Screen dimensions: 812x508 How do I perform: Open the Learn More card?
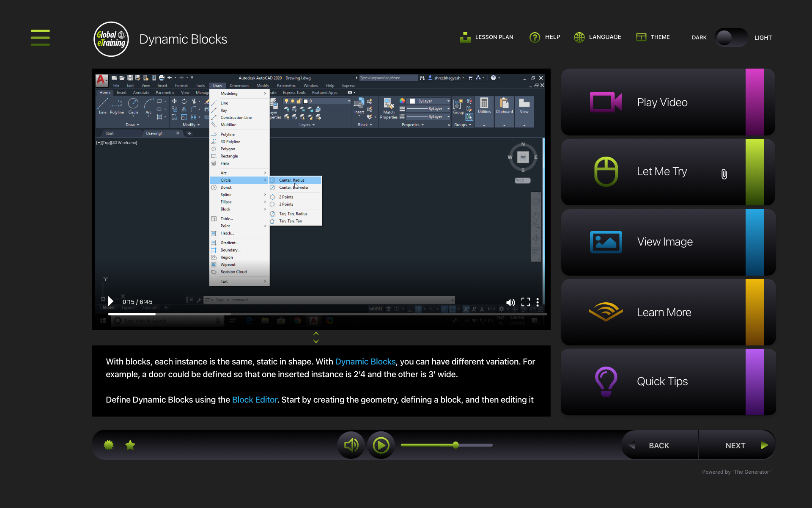coord(668,312)
